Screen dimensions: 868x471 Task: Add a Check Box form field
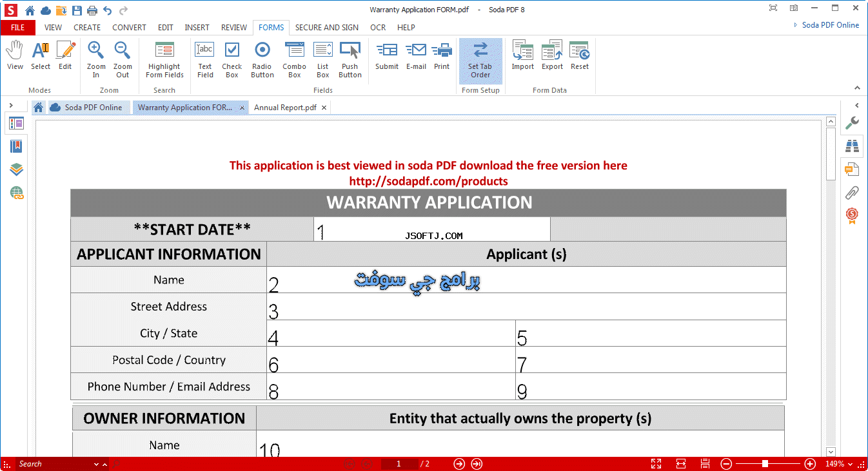pyautogui.click(x=232, y=59)
